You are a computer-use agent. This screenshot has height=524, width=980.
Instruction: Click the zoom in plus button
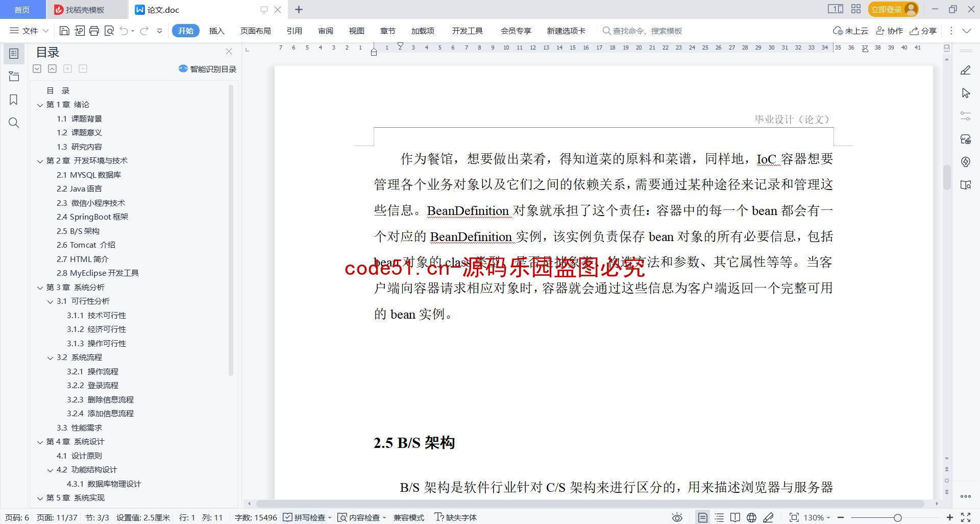coord(950,517)
